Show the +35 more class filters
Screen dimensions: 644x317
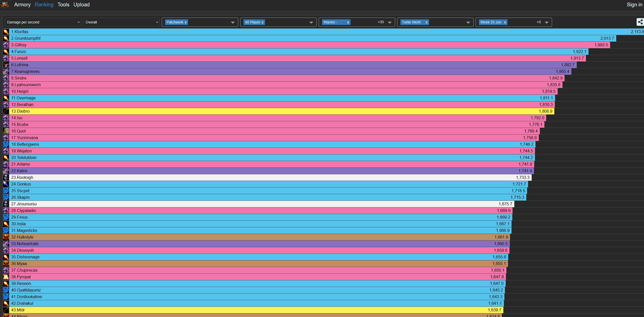(x=381, y=22)
